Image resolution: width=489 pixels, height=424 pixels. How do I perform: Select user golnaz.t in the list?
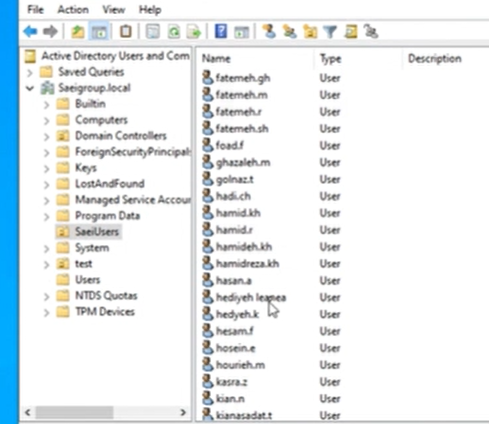point(235,180)
